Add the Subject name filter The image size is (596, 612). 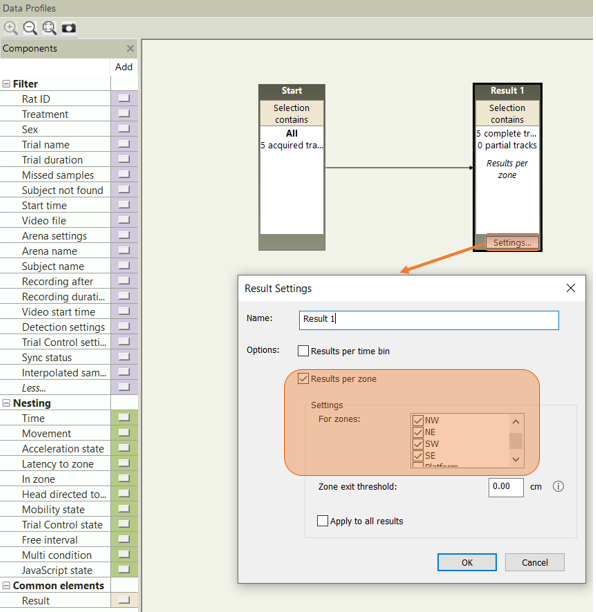[124, 266]
